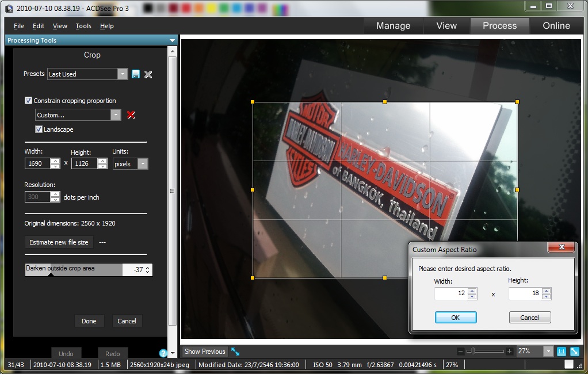Zoom out with the minus button
Image resolution: width=588 pixels, height=374 pixels.
point(460,351)
